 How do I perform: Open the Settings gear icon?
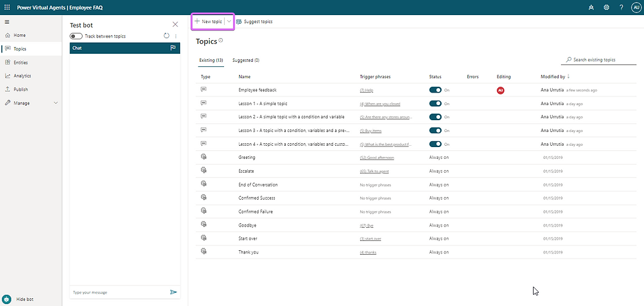(x=606, y=7)
